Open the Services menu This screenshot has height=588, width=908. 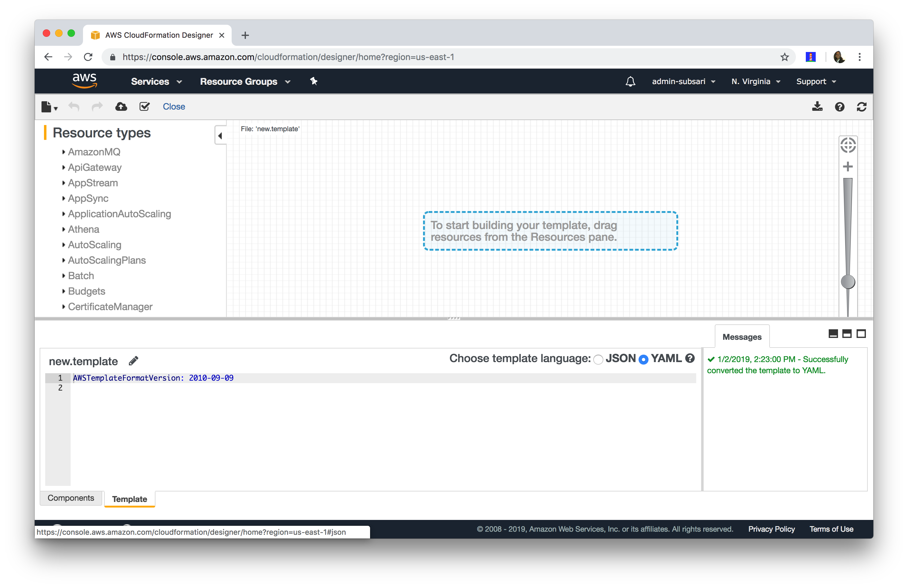pyautogui.click(x=156, y=82)
